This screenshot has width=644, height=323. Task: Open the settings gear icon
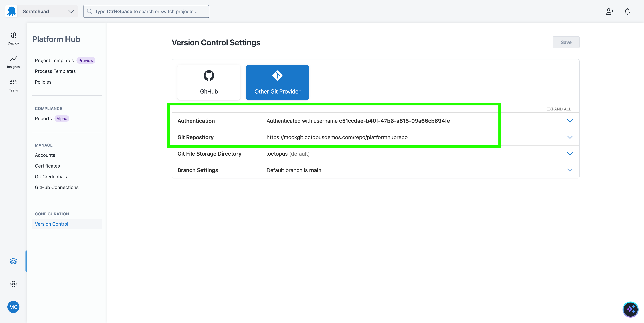click(13, 284)
